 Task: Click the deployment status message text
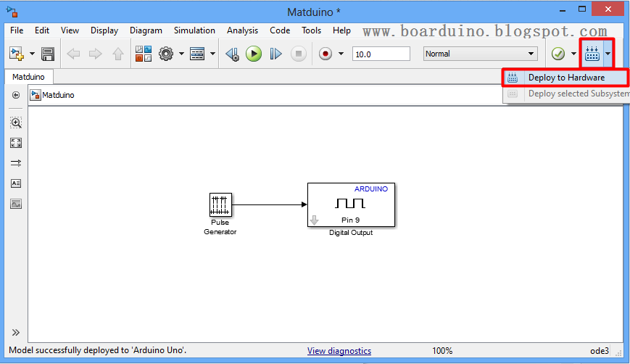click(x=98, y=350)
